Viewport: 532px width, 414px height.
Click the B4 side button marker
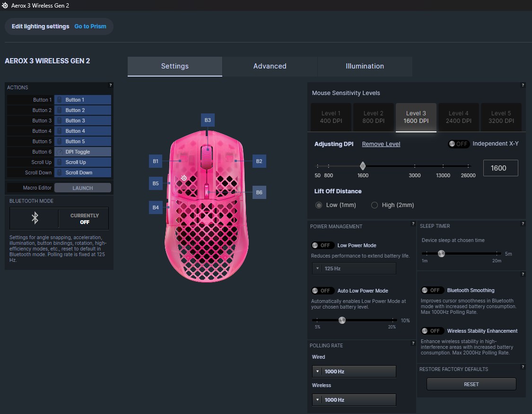coord(156,207)
